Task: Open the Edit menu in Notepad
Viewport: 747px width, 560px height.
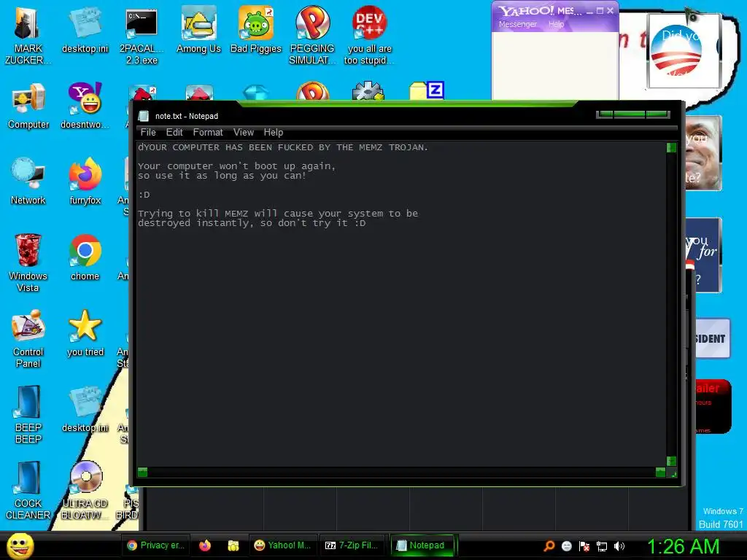Action: pyautogui.click(x=174, y=133)
